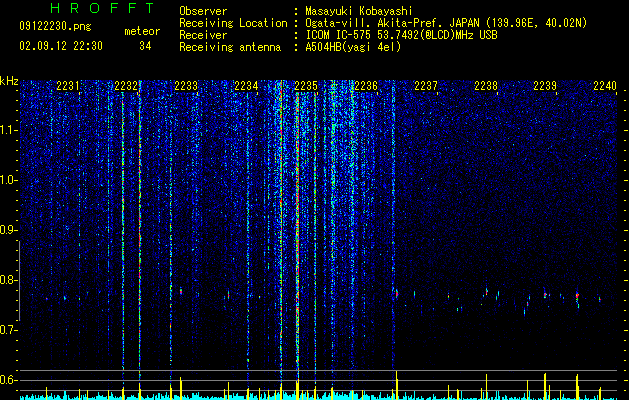The width and height of the screenshot is (629, 400).
Task: Click the 2231 time marker
Action: [68, 85]
